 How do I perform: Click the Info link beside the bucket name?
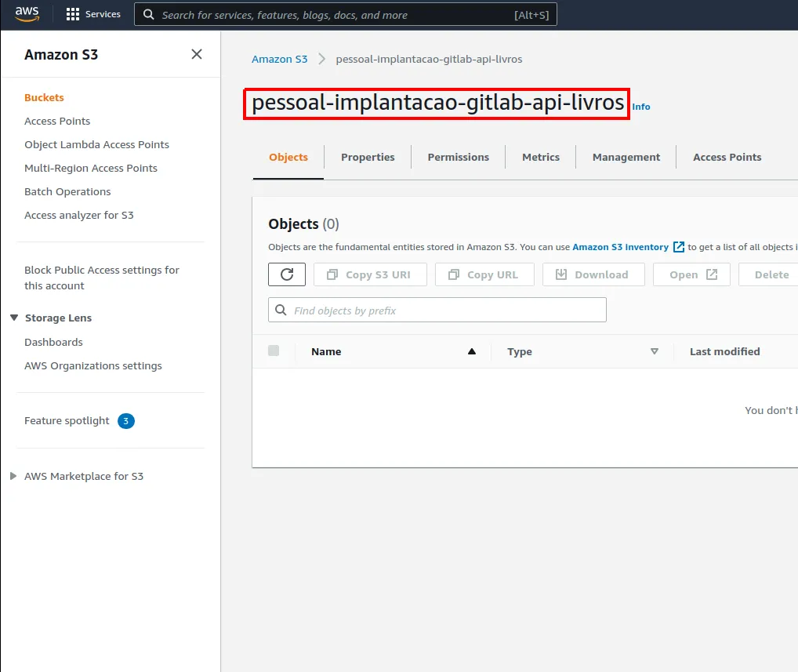640,107
